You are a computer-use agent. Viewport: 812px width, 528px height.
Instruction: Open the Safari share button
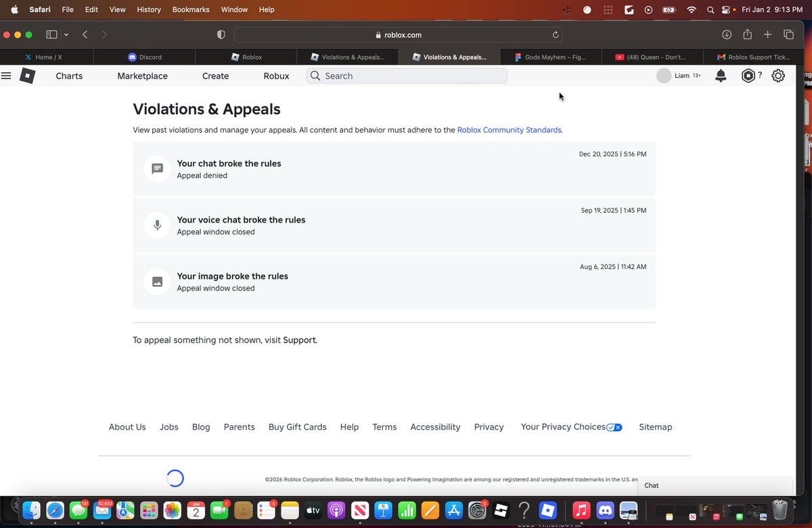coord(747,34)
